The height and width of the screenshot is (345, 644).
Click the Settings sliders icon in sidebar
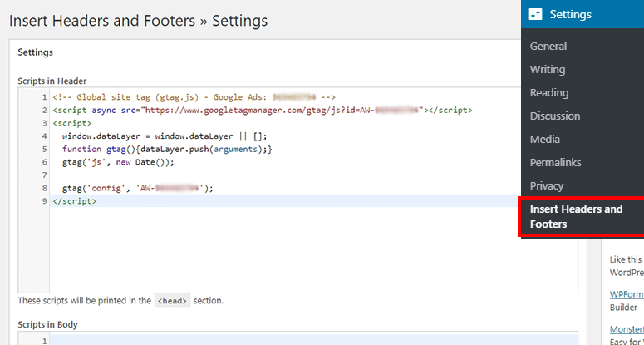[536, 14]
